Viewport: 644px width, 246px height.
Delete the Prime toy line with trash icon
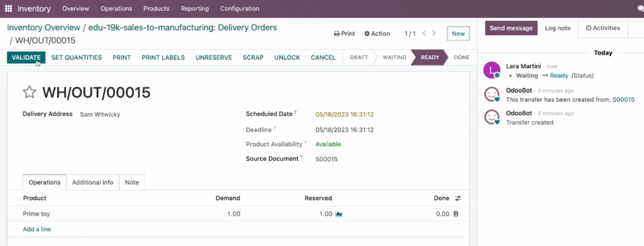tap(456, 214)
